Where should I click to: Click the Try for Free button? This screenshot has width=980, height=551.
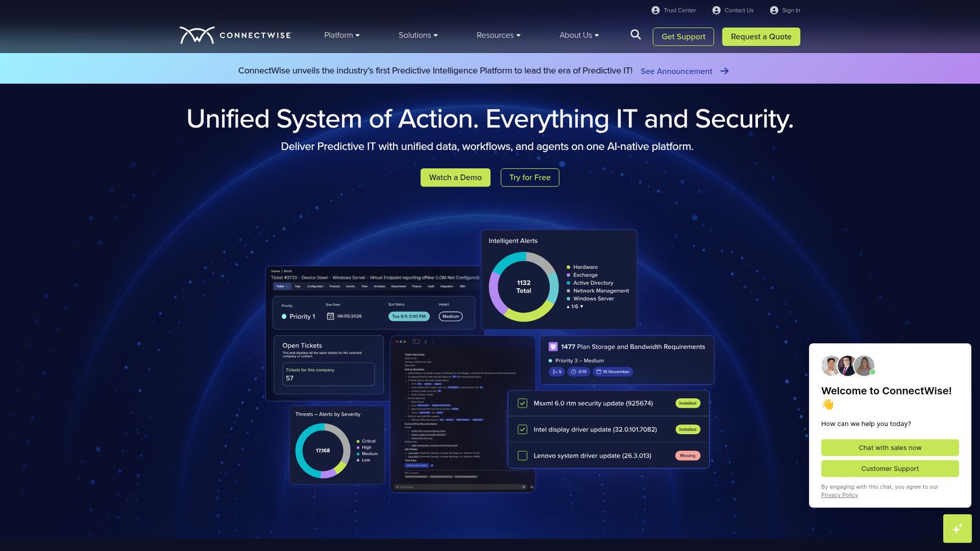(530, 177)
